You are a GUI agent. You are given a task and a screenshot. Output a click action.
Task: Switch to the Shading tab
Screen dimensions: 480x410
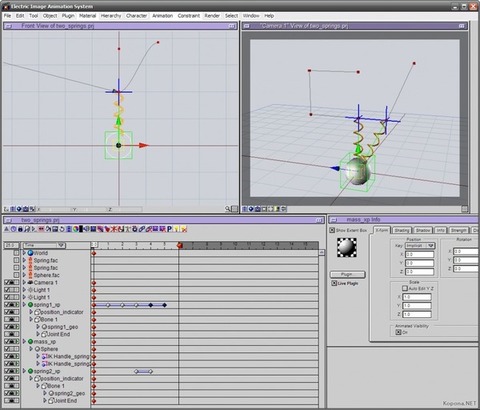click(x=401, y=230)
